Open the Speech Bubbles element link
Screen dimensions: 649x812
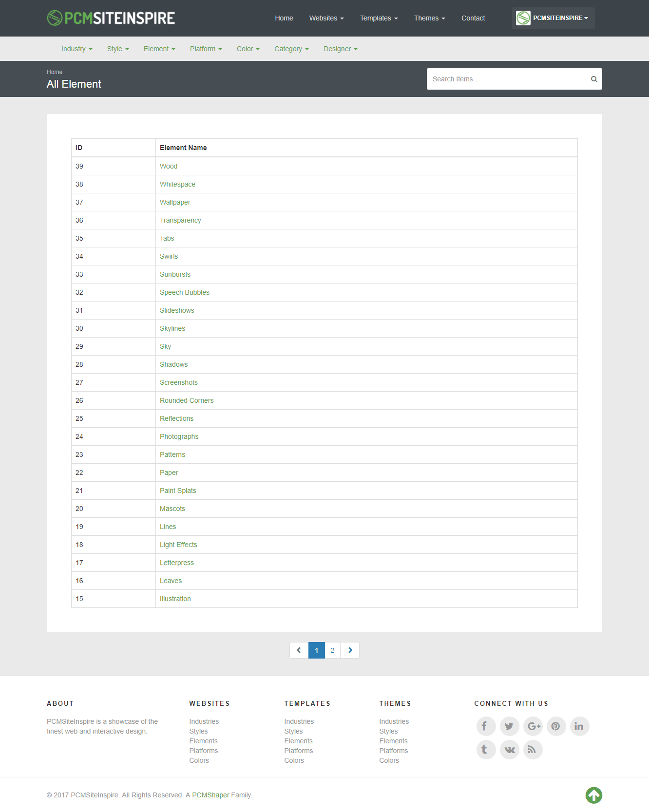click(185, 292)
